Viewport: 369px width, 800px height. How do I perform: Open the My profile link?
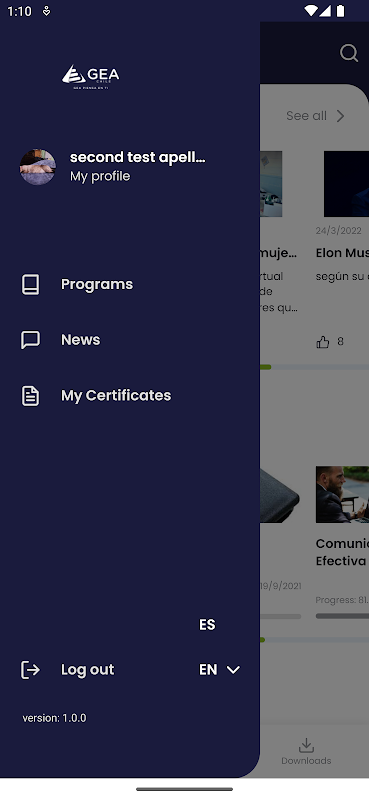[100, 176]
